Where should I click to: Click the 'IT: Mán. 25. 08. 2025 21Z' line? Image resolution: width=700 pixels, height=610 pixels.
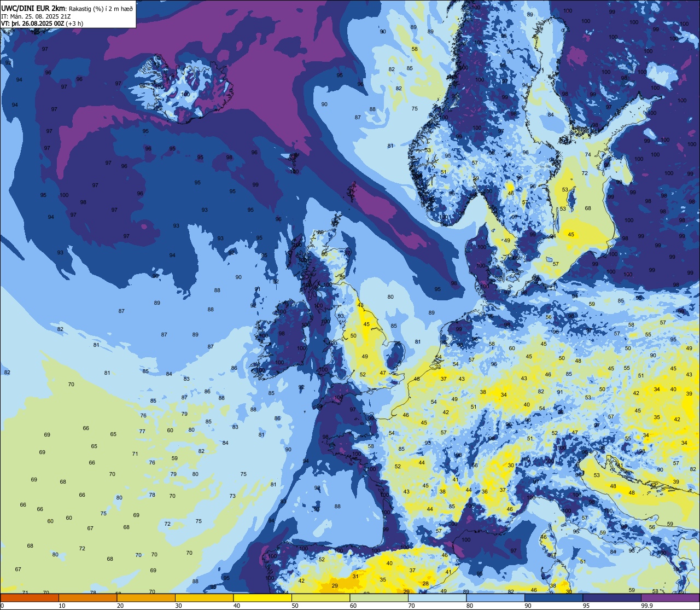tap(36, 16)
